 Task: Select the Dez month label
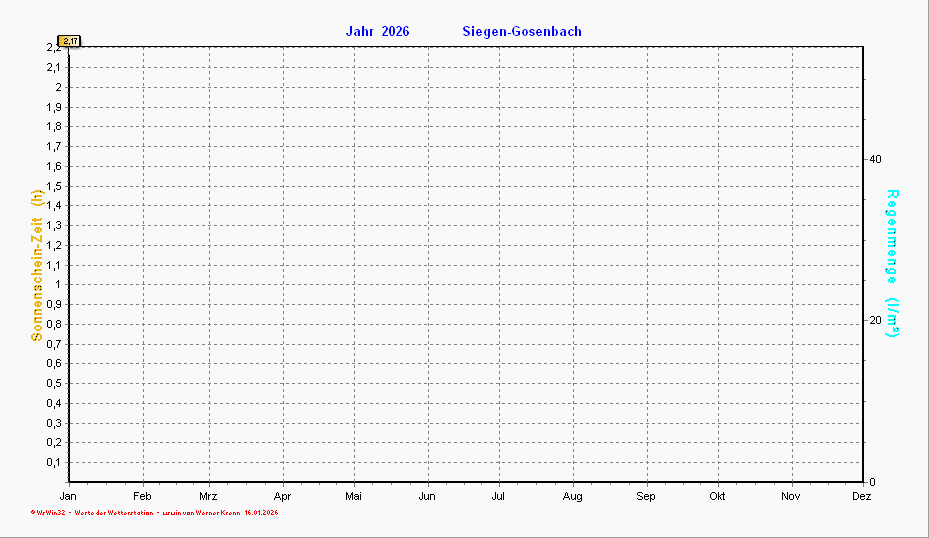click(861, 496)
